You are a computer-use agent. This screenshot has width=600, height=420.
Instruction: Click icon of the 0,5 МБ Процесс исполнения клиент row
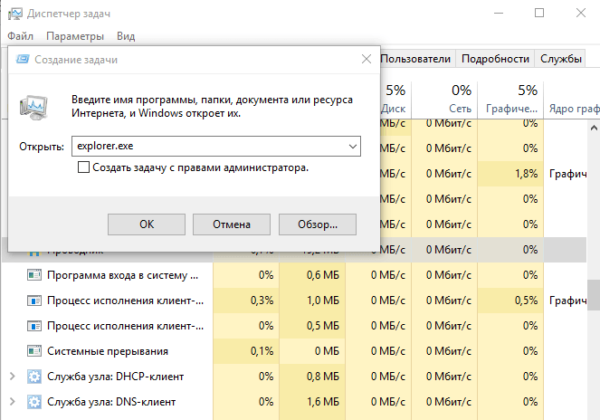coord(34,326)
